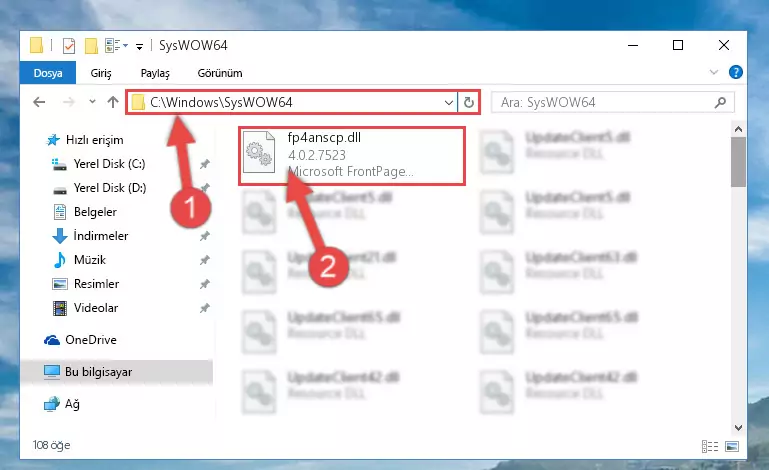Click the pin icon next to İndirmeler
This screenshot has height=470, width=769.
pos(205,236)
